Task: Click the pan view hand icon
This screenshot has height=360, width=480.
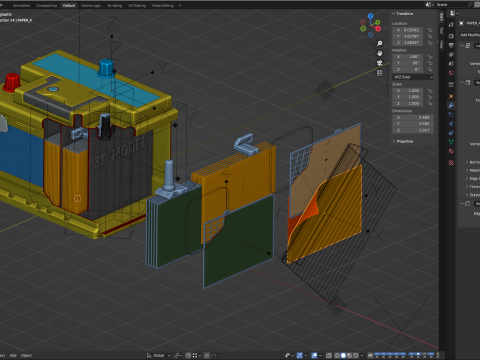Action: (379, 53)
